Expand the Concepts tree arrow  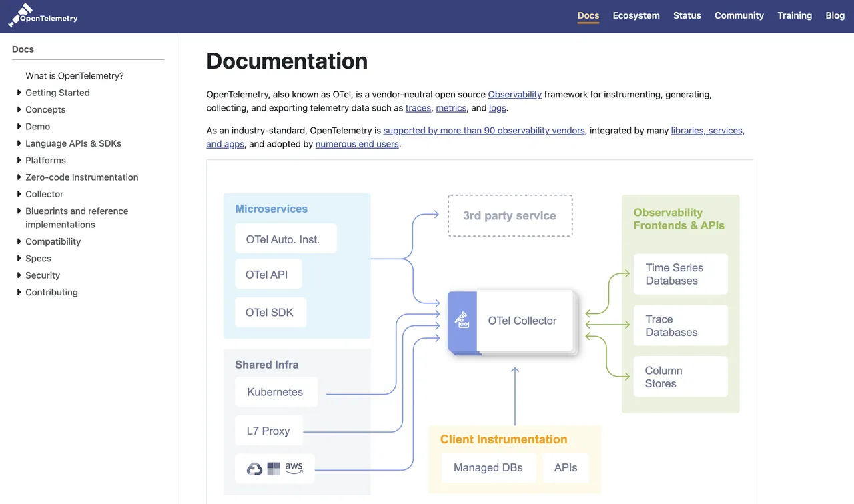click(x=19, y=109)
